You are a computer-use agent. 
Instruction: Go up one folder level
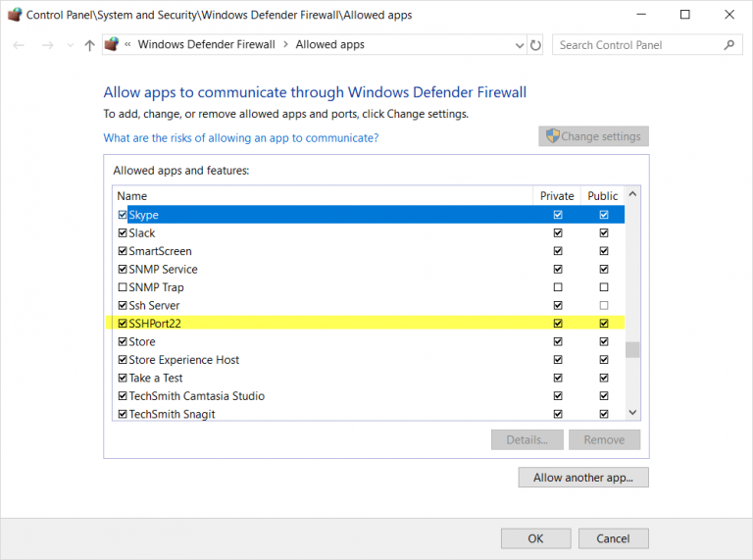[x=89, y=45]
